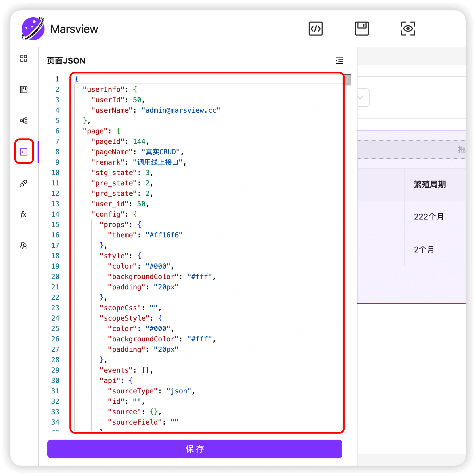Click the "pageId": 144 line
Viewport: 476px width, 476px height.
click(x=120, y=142)
